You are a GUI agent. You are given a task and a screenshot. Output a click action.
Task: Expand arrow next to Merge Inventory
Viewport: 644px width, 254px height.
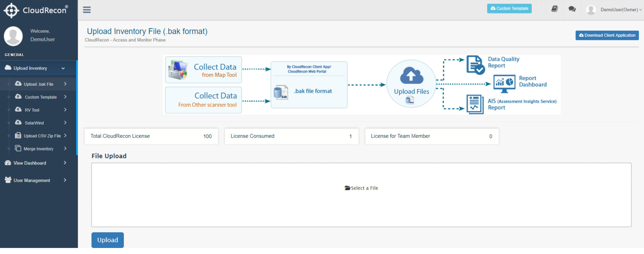(65, 149)
